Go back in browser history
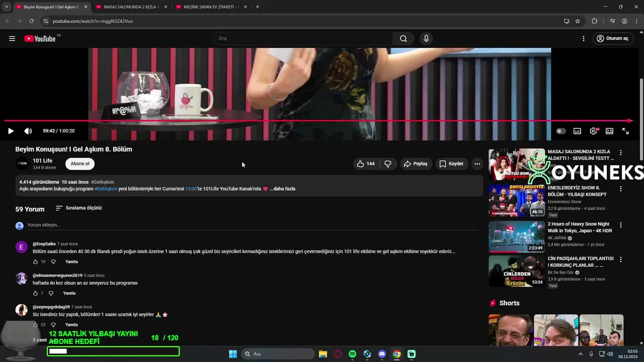 click(7, 21)
